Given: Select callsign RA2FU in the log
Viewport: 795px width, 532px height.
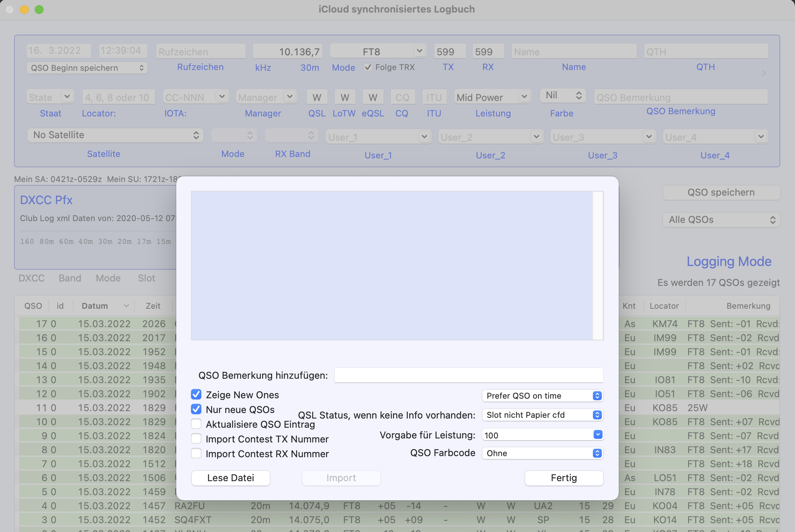Looking at the screenshot, I should tap(190, 506).
